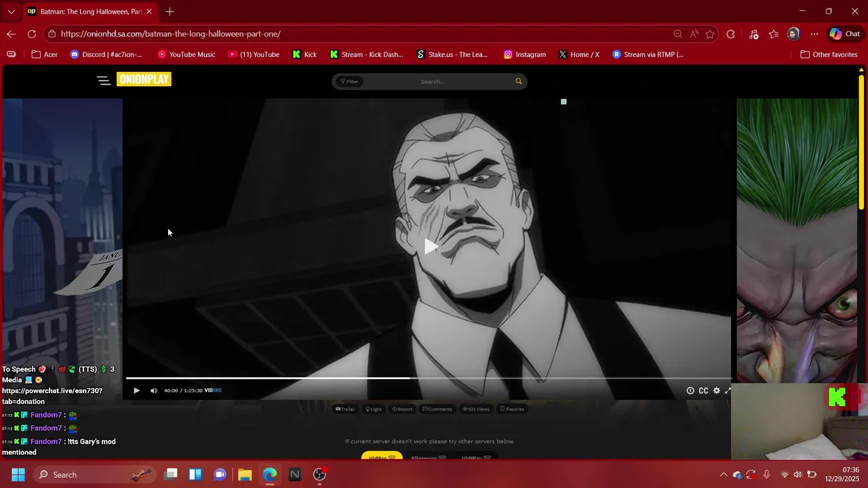The height and width of the screenshot is (488, 868).
Task: Click the Report button
Action: pyautogui.click(x=402, y=409)
